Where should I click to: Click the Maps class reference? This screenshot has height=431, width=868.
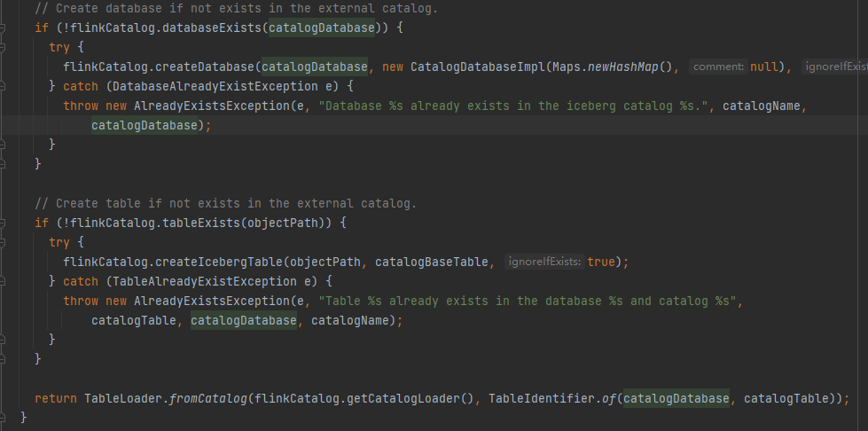[567, 67]
